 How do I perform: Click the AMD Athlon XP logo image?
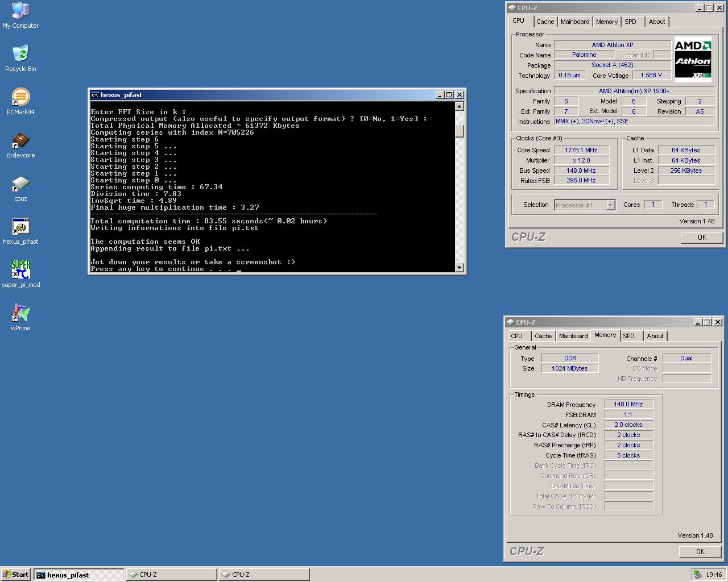coord(693,59)
